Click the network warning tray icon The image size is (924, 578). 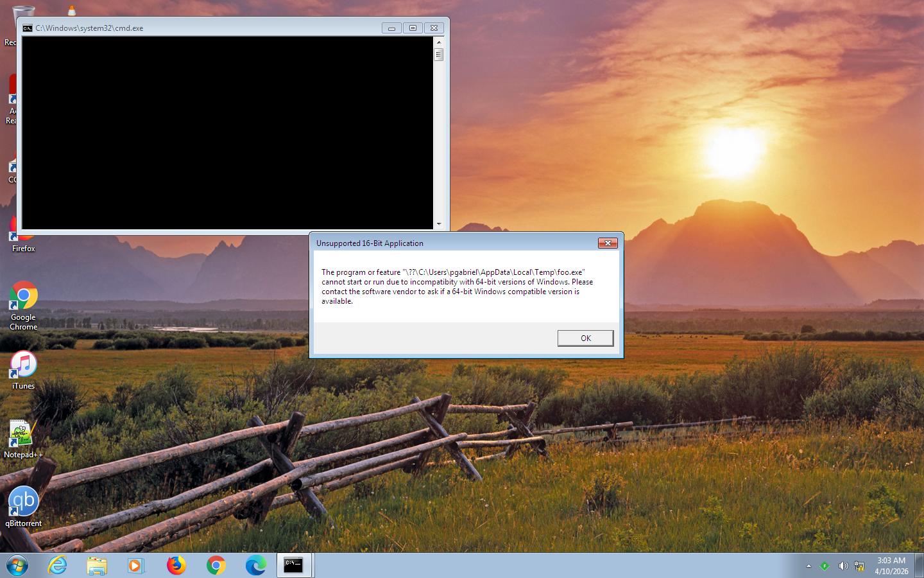(x=859, y=566)
